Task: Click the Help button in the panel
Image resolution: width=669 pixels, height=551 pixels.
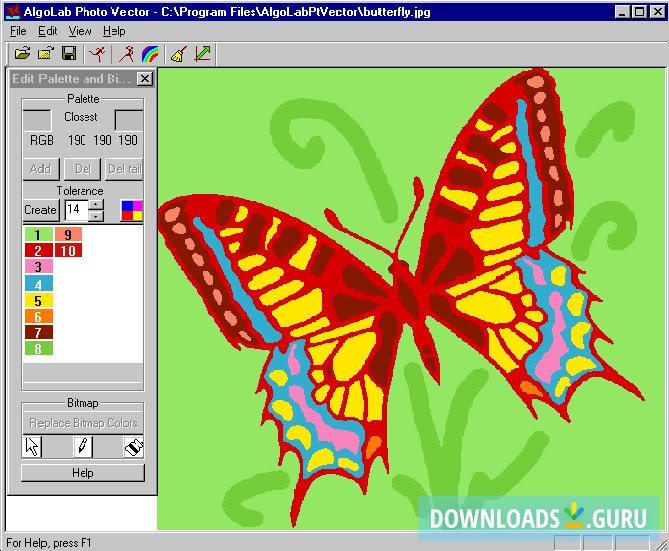Action: [x=83, y=473]
